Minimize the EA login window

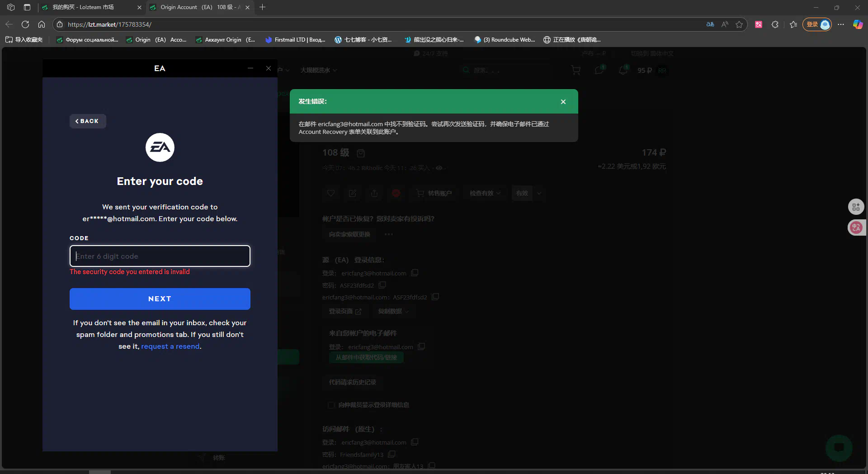coord(250,68)
